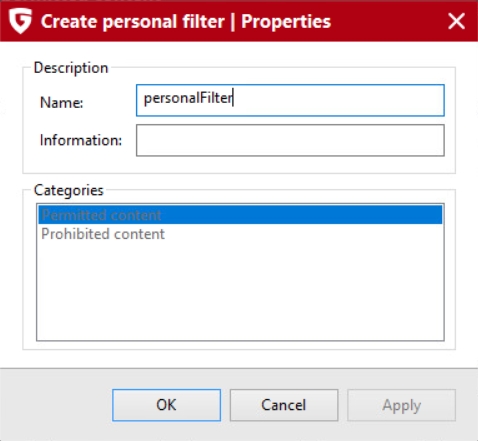Confirm the filter with OK
This screenshot has width=478, height=441.
point(166,405)
